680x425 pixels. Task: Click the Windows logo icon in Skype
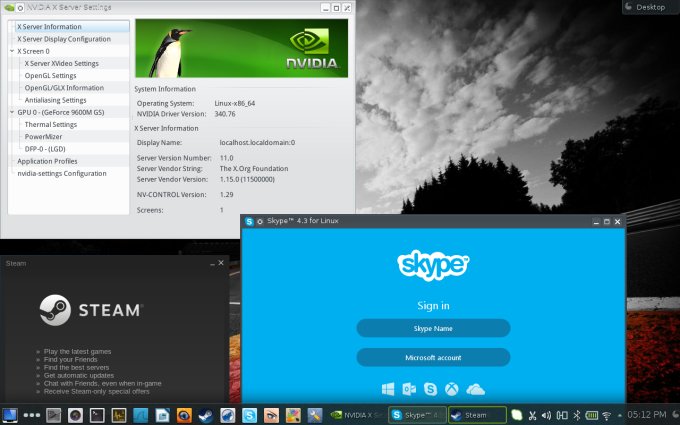388,388
